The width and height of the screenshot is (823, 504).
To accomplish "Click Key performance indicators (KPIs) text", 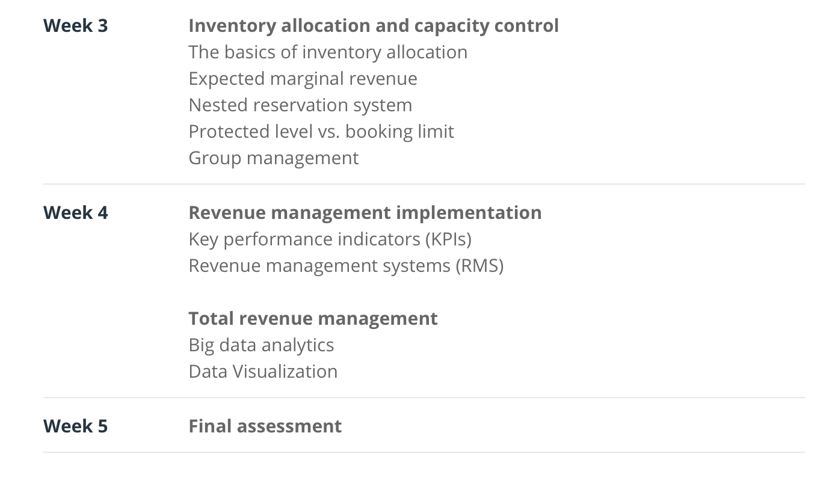I will (x=330, y=239).
